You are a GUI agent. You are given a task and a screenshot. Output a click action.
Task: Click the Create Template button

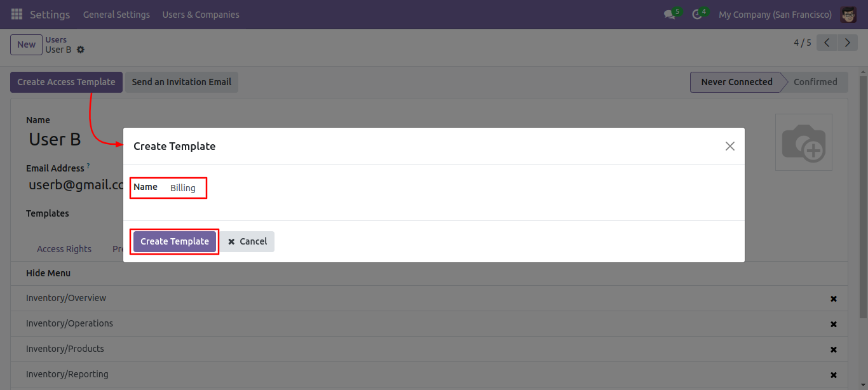[x=175, y=241]
